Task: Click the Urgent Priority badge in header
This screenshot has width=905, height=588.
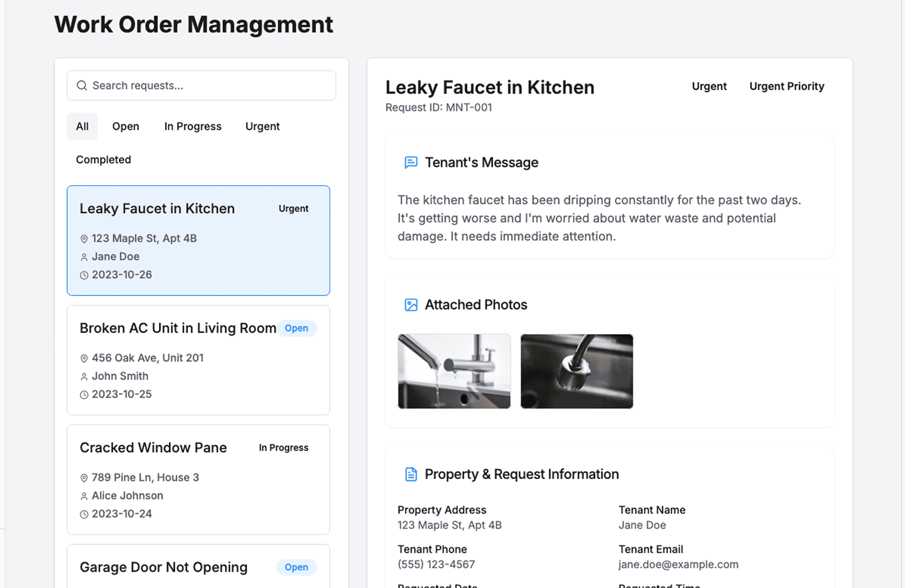Action: click(786, 86)
